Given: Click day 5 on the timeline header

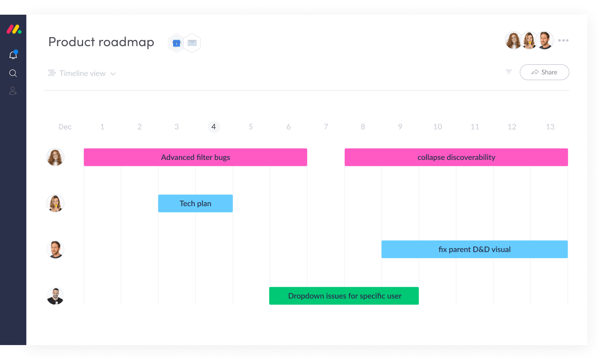Looking at the screenshot, I should click(x=251, y=127).
